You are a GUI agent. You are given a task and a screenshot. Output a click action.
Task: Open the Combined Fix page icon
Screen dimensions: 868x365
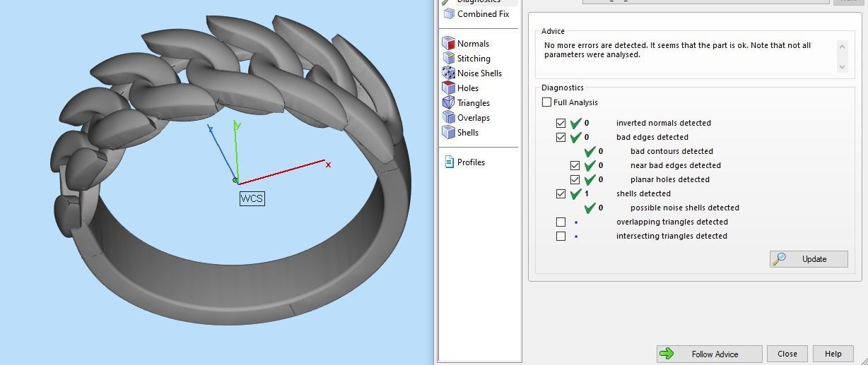tap(448, 14)
